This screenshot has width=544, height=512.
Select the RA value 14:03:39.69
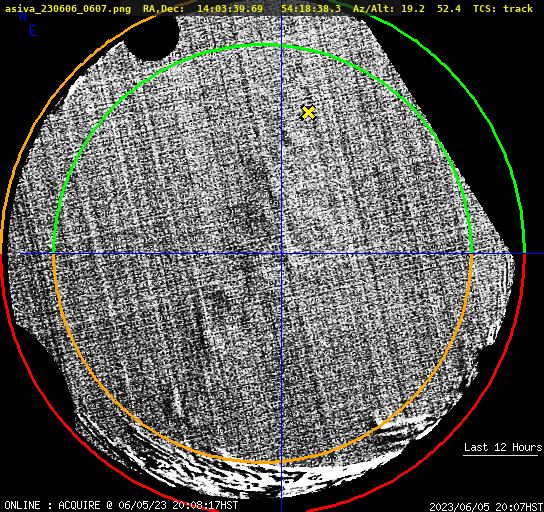230,8
